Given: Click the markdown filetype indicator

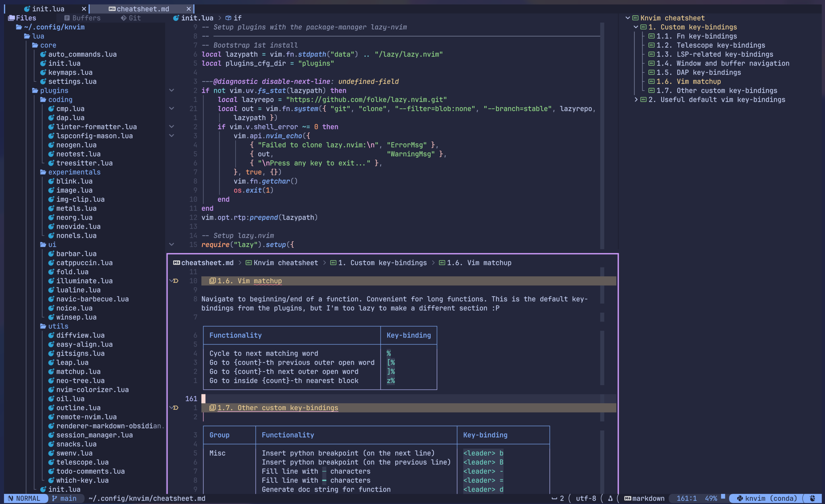Looking at the screenshot, I should click(x=644, y=498).
